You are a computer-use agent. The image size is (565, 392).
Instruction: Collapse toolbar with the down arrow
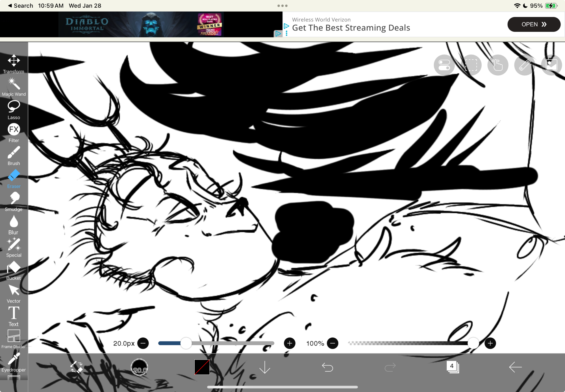[x=265, y=367]
